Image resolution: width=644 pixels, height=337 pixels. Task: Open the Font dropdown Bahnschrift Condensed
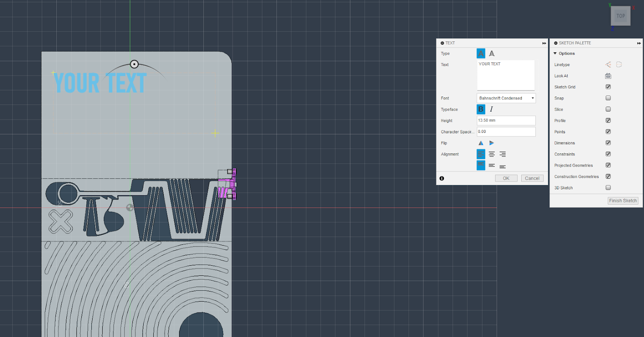coord(506,98)
